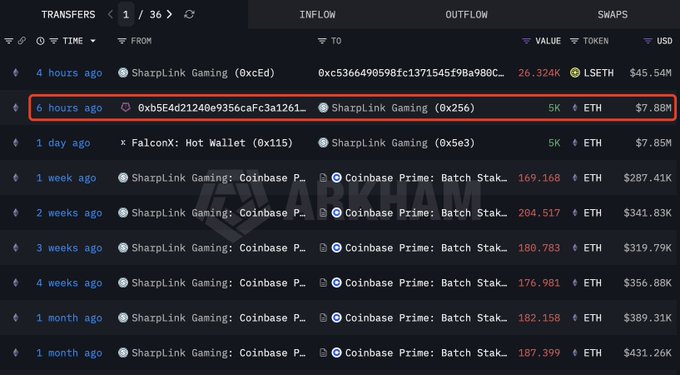Image resolution: width=680 pixels, height=375 pixels.
Task: Open the TIME column filter
Action: point(53,41)
